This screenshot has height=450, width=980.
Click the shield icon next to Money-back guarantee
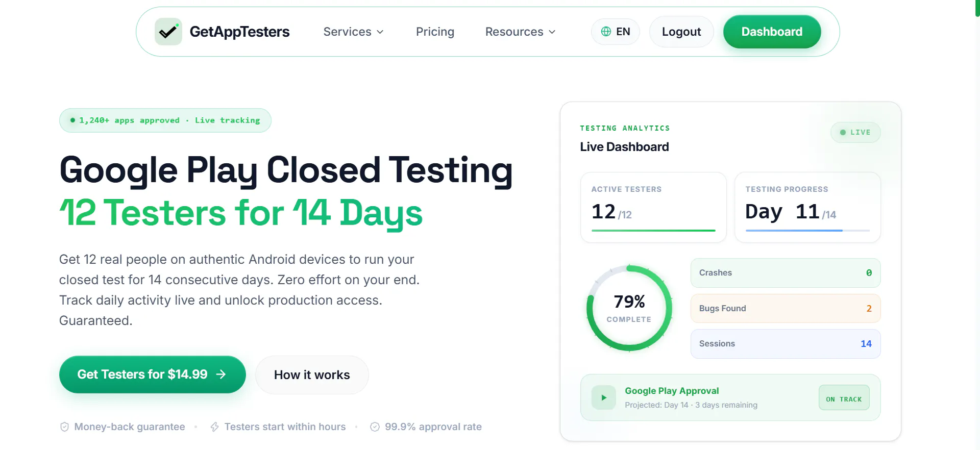pos(64,427)
